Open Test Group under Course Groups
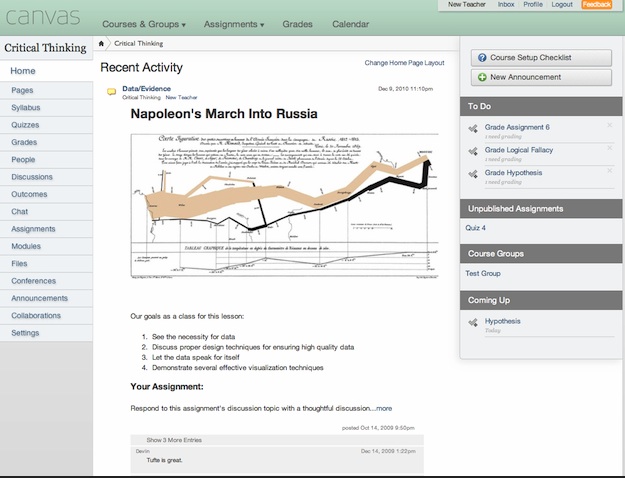This screenshot has height=478, width=625. (483, 273)
